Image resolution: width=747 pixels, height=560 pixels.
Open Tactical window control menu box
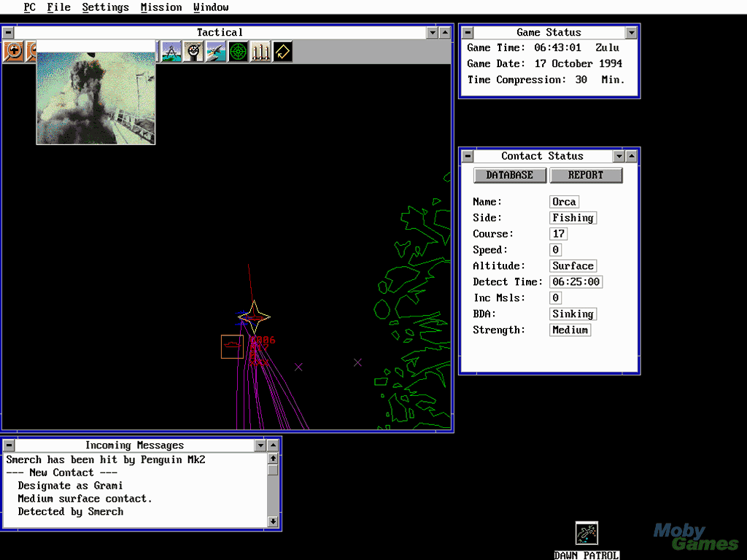pyautogui.click(x=8, y=33)
